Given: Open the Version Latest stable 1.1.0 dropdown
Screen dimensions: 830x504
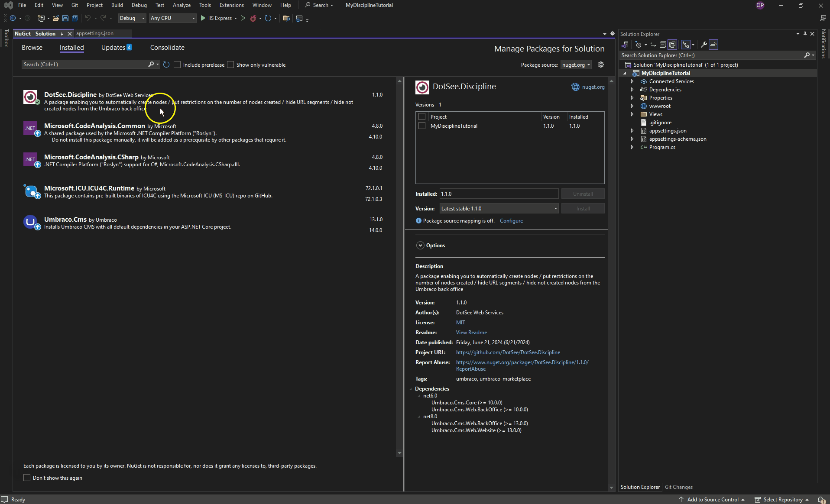Looking at the screenshot, I should click(499, 209).
